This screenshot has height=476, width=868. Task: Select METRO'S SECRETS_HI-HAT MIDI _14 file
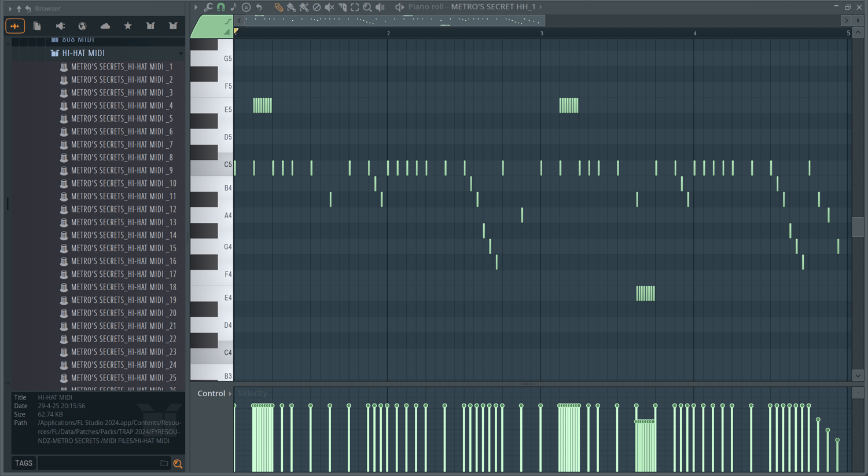[x=123, y=236]
